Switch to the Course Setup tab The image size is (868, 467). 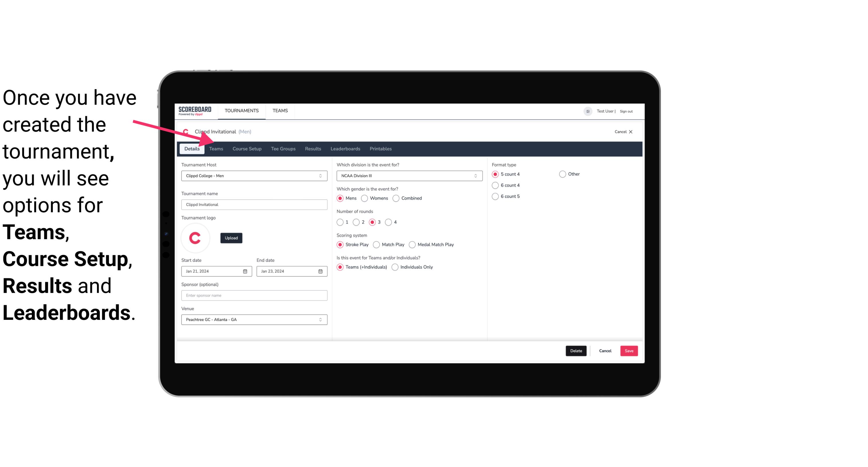click(x=247, y=148)
